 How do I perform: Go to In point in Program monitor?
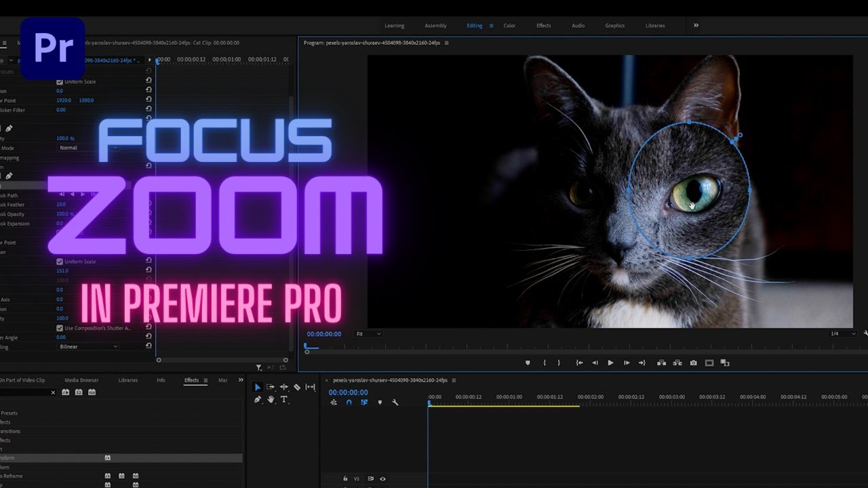[x=579, y=363]
